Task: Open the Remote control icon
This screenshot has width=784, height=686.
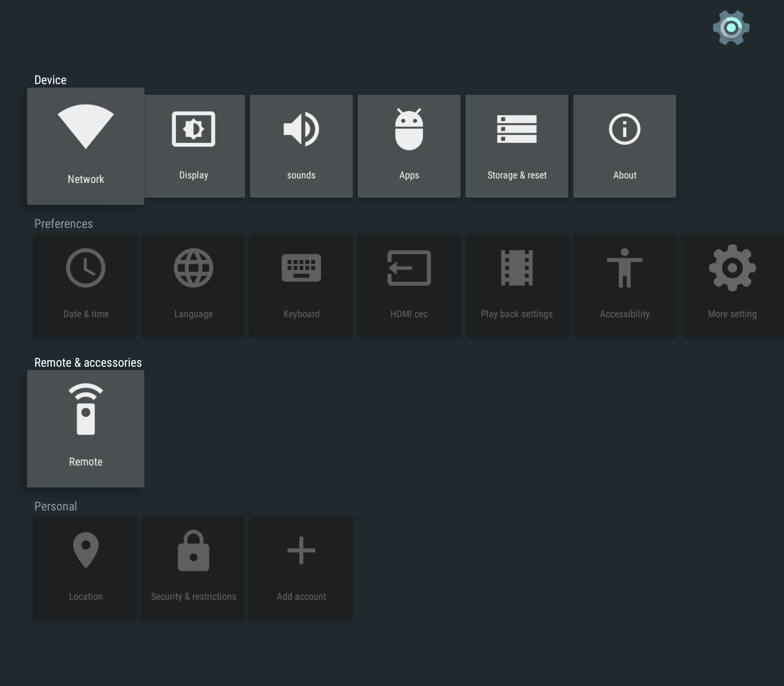Action: (x=86, y=409)
